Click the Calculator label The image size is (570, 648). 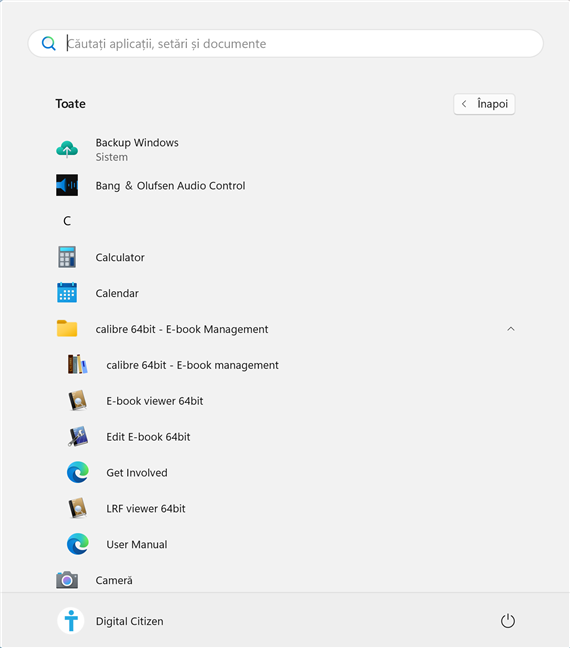(x=120, y=257)
